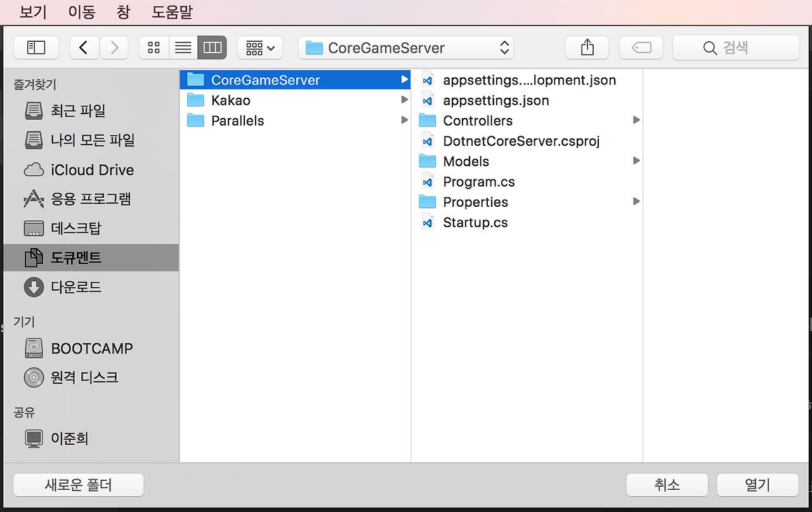Viewport: 812px width, 512px height.
Task: Click the 새로운 폴더 button
Action: pyautogui.click(x=79, y=485)
